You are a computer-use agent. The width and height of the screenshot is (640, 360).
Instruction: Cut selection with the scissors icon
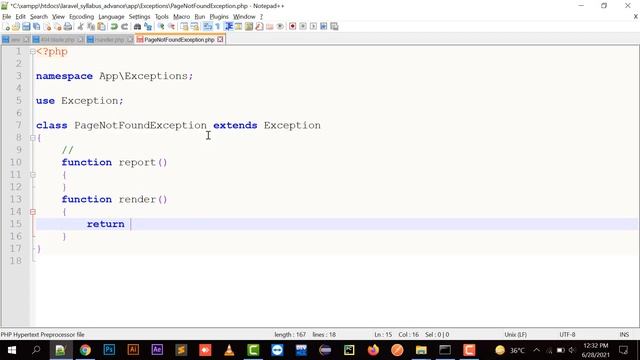coord(80,27)
